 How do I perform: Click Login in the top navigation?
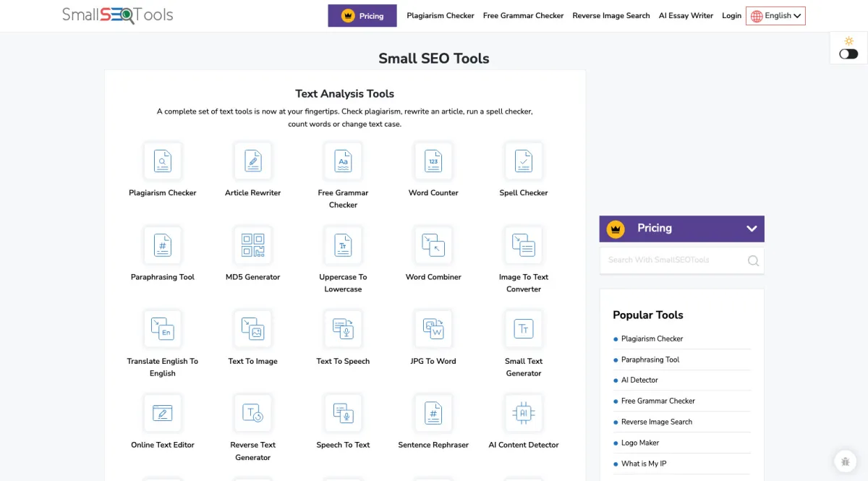click(731, 15)
